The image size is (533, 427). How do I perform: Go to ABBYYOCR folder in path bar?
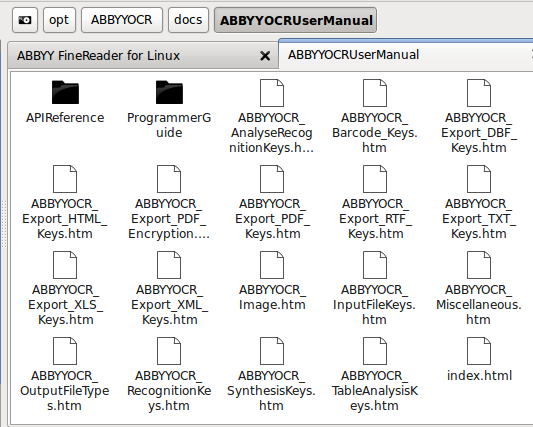click(122, 20)
